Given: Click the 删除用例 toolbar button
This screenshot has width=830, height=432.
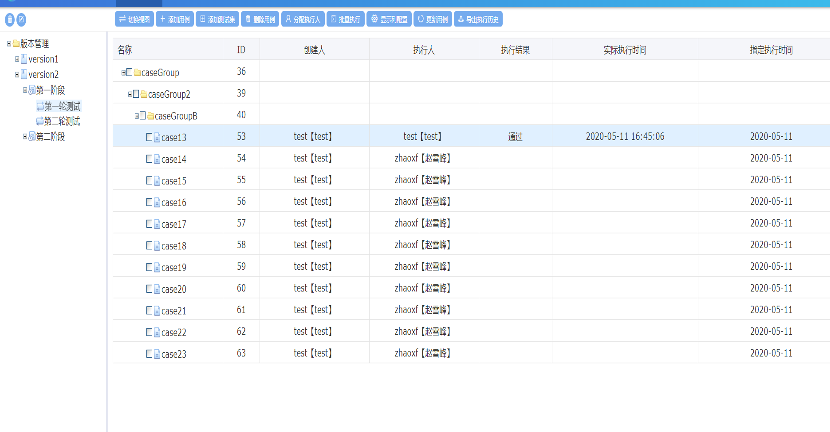Looking at the screenshot, I should coord(258,19).
